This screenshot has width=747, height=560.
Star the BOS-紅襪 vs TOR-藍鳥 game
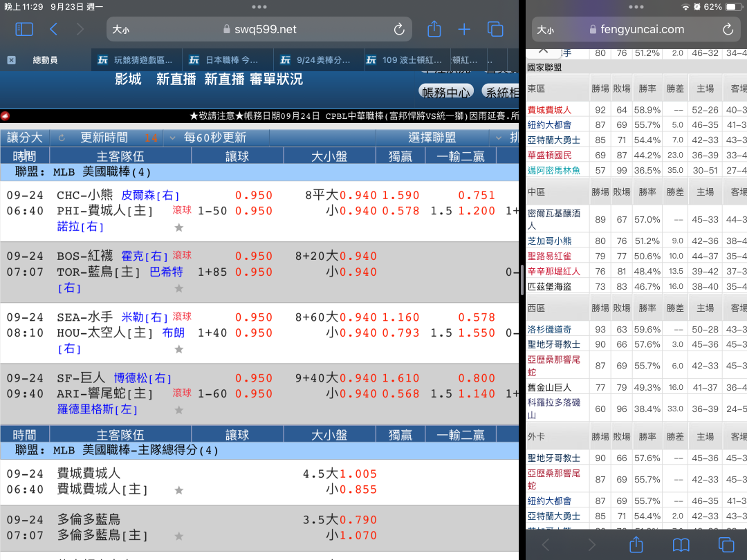point(178,288)
